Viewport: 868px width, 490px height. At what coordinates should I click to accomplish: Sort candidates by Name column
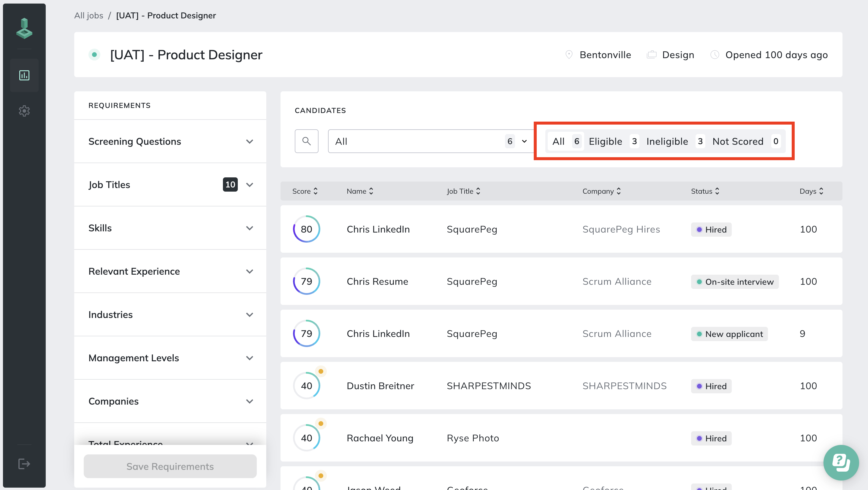[x=360, y=191]
